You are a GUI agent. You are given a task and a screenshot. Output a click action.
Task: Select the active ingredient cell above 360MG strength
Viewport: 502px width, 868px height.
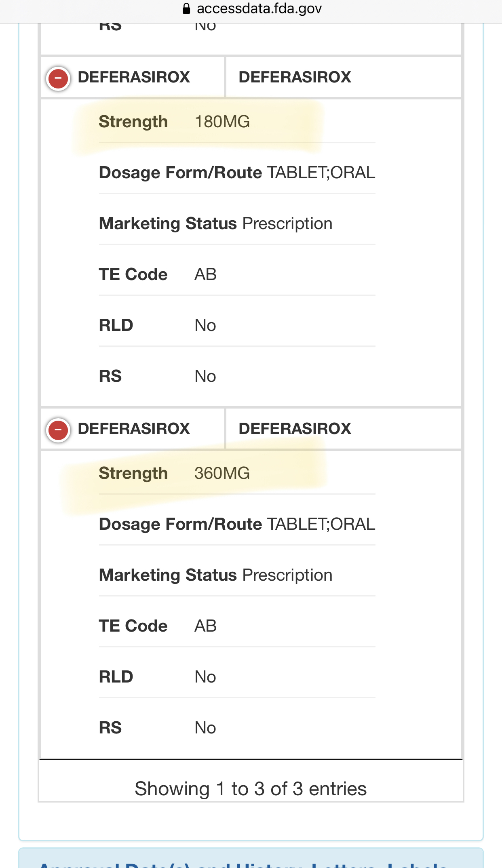pyautogui.click(x=295, y=429)
